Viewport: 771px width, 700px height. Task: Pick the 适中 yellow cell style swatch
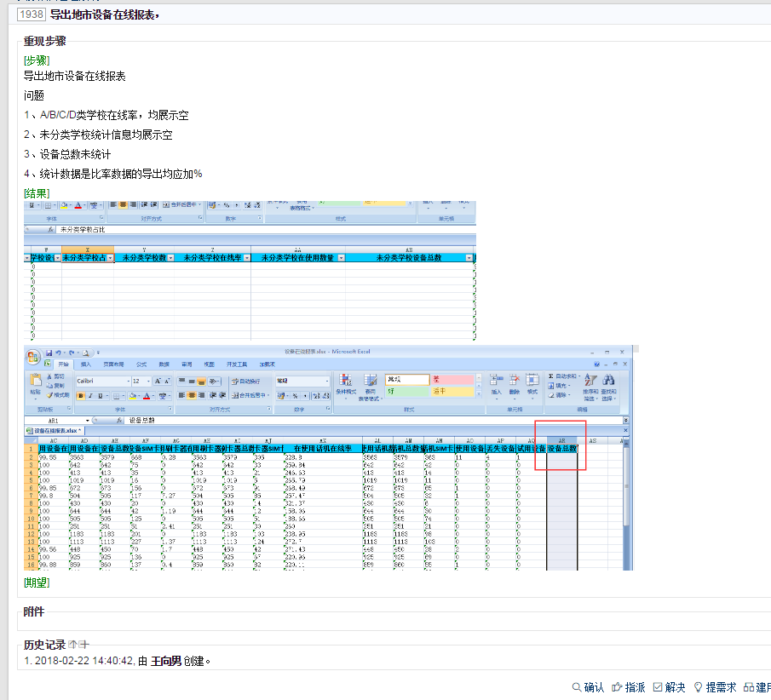(x=452, y=391)
